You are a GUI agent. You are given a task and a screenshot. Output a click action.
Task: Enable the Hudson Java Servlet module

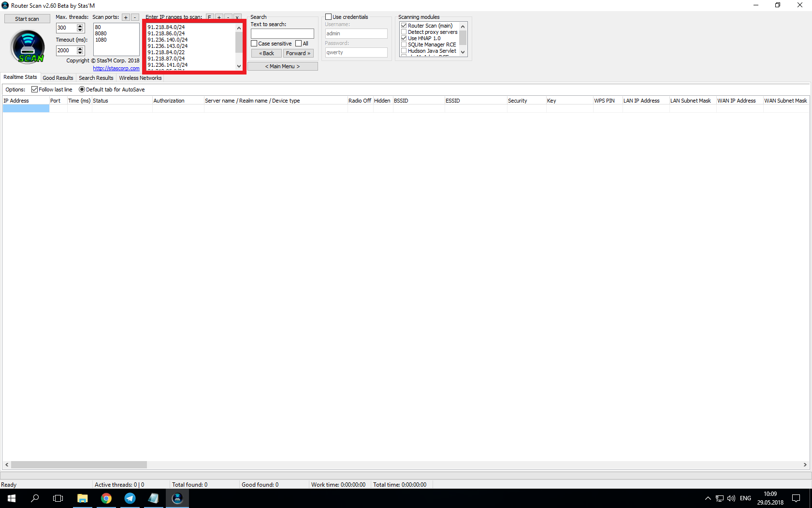pyautogui.click(x=404, y=51)
